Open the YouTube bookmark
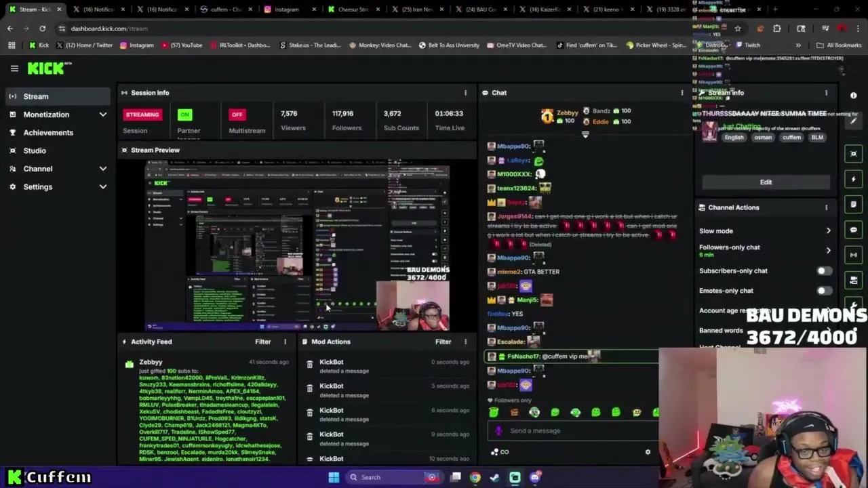This screenshot has height=488, width=868. pos(182,45)
